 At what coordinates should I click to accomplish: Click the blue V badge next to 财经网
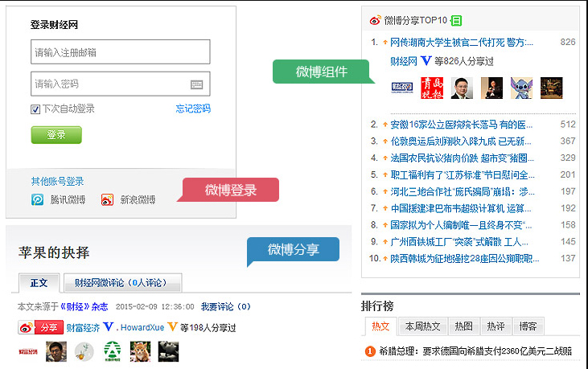(426, 60)
